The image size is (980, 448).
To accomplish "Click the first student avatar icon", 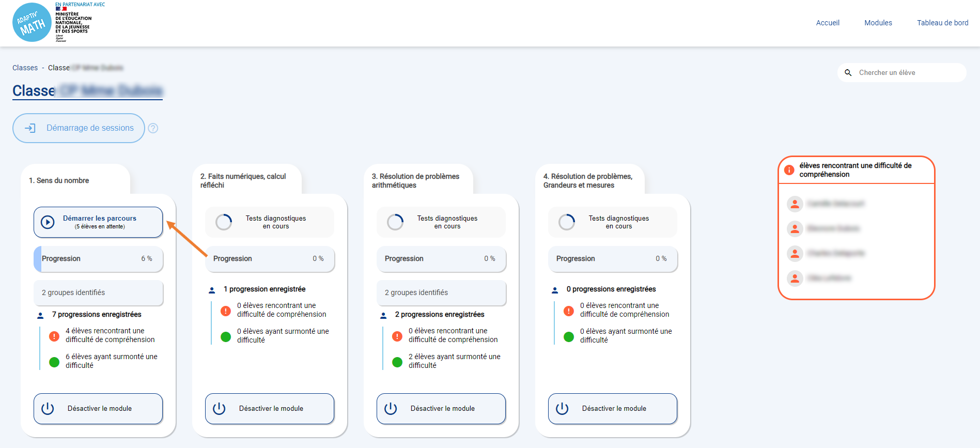I will (795, 204).
